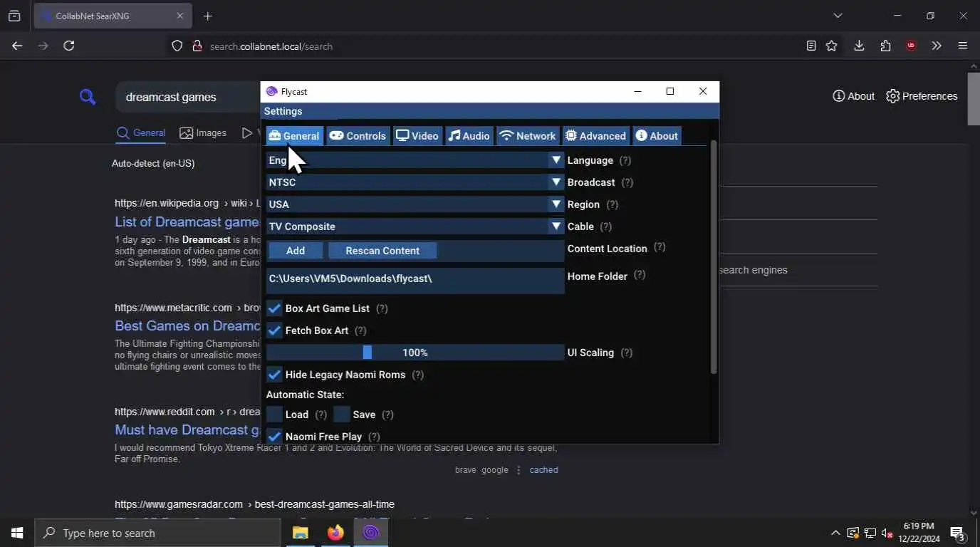Select the General search category in browser
This screenshot has width=980, height=547.
click(x=141, y=133)
